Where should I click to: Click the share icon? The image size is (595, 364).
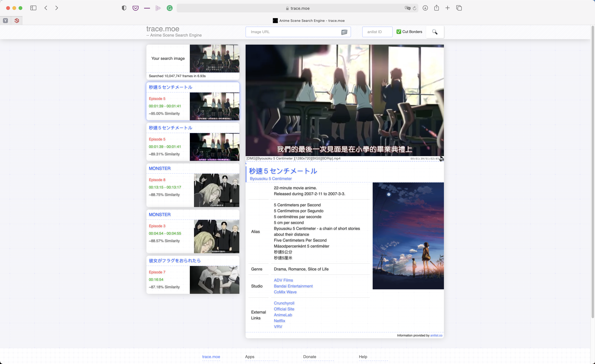pyautogui.click(x=436, y=8)
